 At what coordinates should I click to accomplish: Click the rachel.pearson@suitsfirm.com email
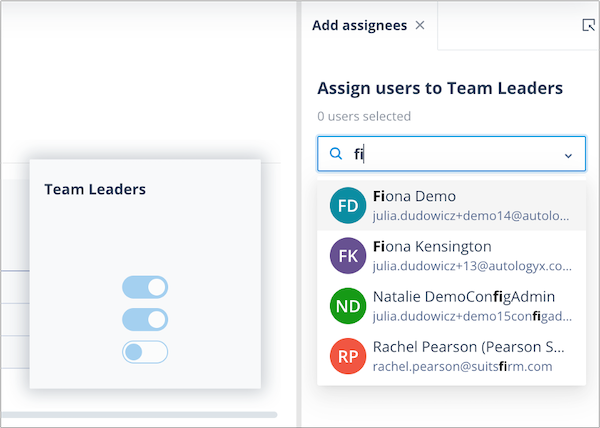click(x=462, y=366)
